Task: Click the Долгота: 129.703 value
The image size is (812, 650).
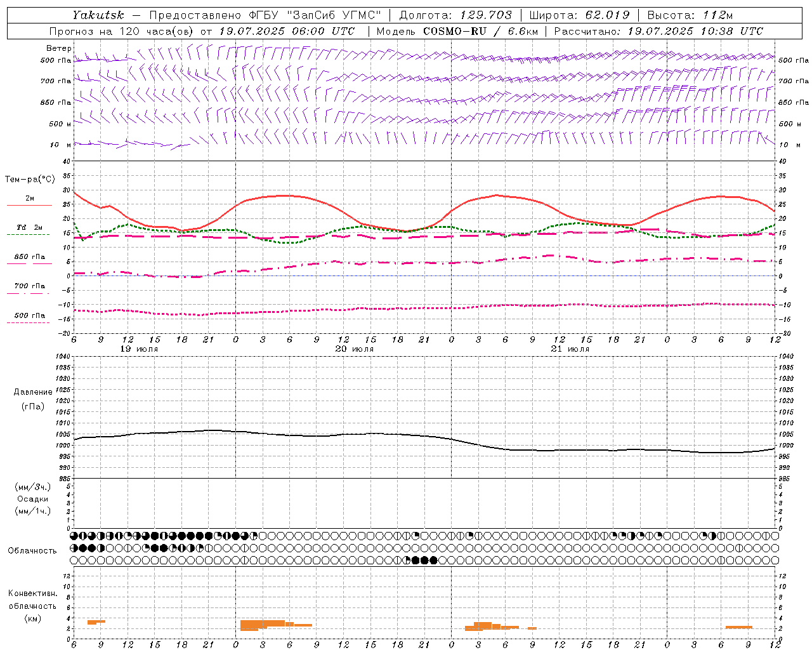Action: pos(455,15)
